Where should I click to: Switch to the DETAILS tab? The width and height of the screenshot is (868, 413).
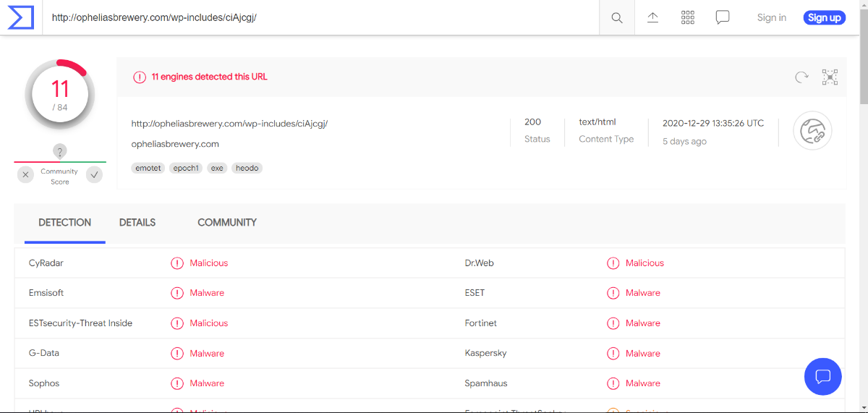137,223
